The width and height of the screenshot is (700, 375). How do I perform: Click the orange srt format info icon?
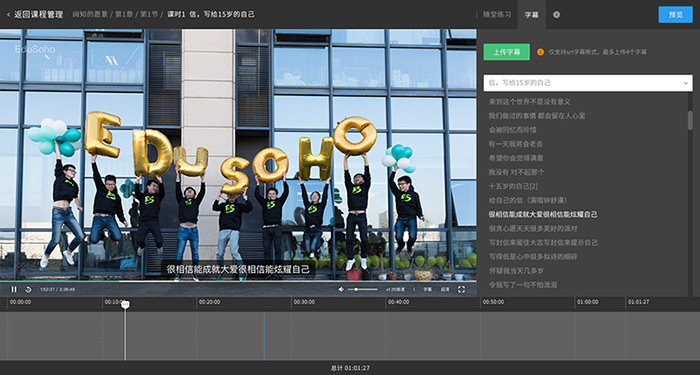tap(541, 52)
